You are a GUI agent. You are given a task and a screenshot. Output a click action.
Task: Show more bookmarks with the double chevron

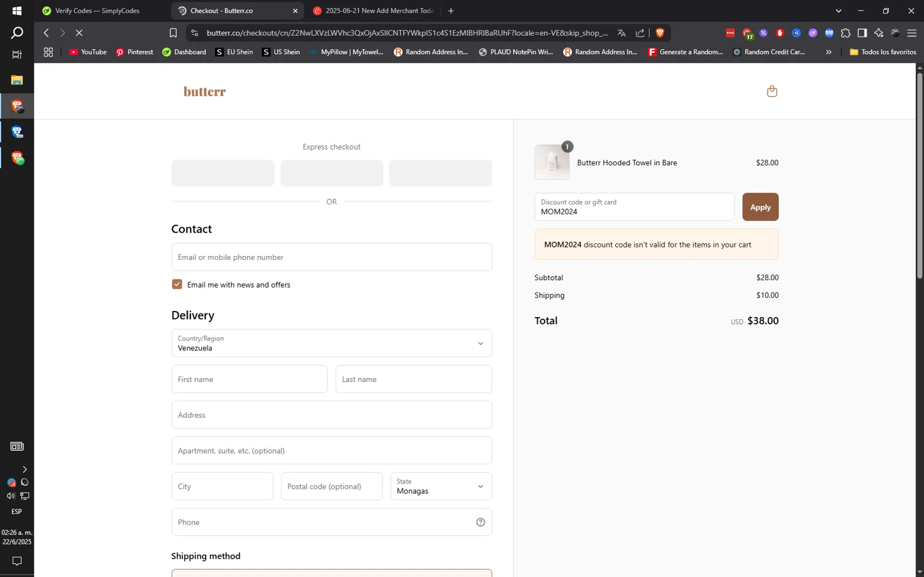829,52
